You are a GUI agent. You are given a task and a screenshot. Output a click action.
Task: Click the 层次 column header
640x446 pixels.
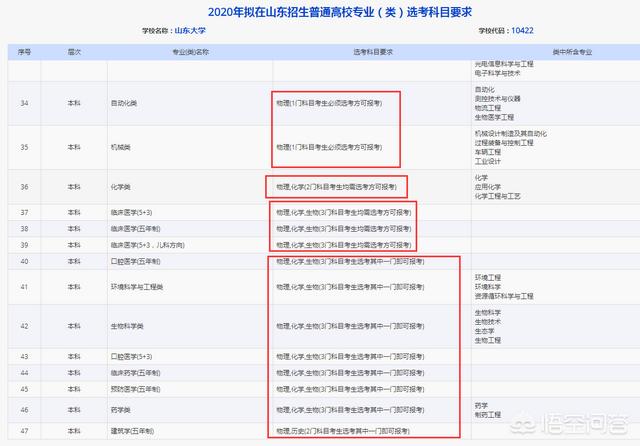click(73, 48)
